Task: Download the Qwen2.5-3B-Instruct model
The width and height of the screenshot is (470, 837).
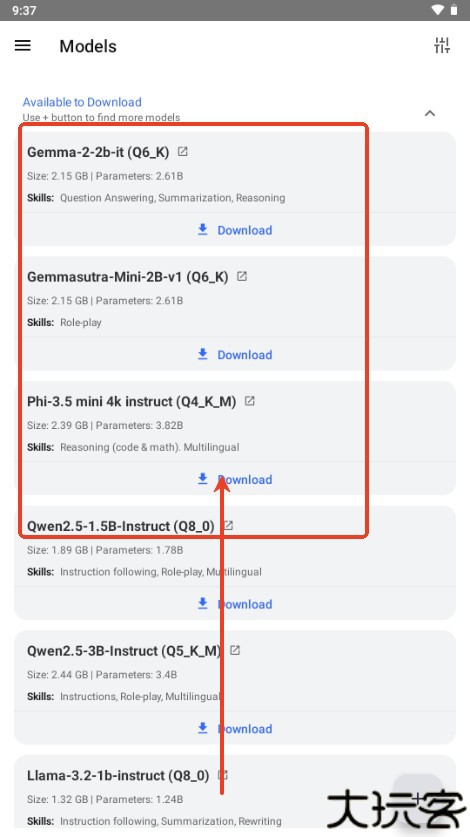Action: pos(235,729)
